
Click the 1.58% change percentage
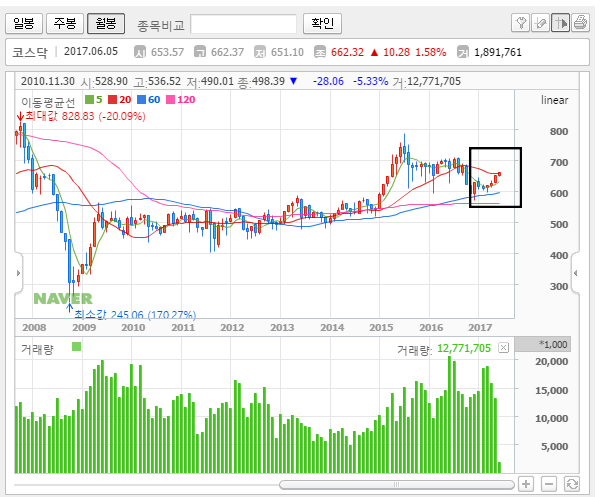point(431,52)
